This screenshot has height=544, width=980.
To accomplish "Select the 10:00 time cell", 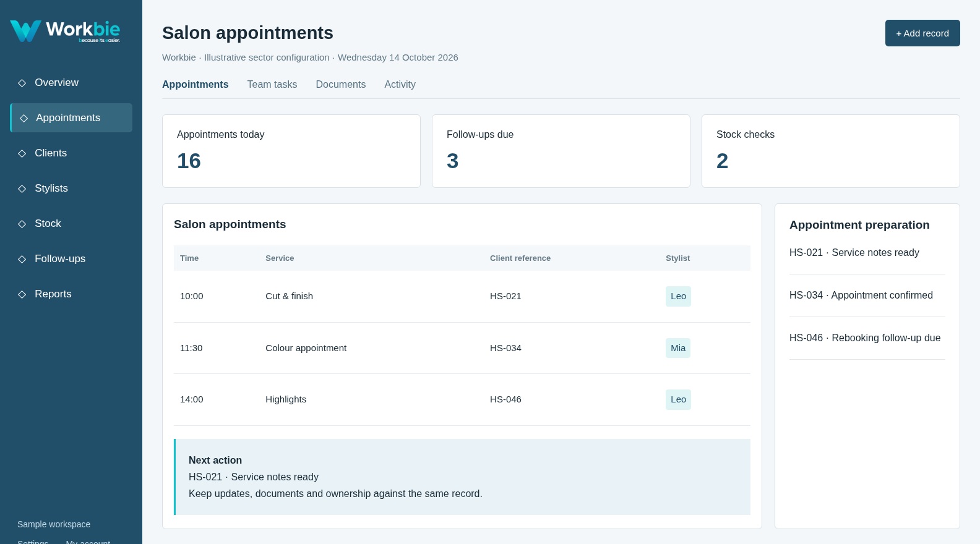I will 192,297.
